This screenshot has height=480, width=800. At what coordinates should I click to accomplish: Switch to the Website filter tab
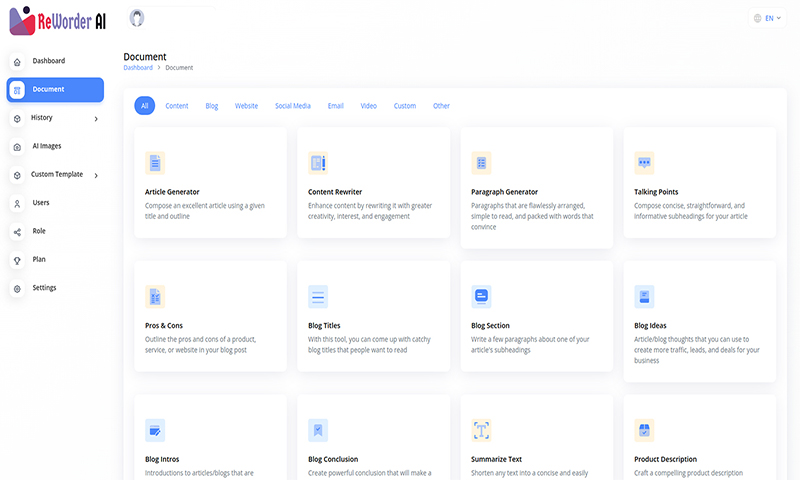click(246, 106)
